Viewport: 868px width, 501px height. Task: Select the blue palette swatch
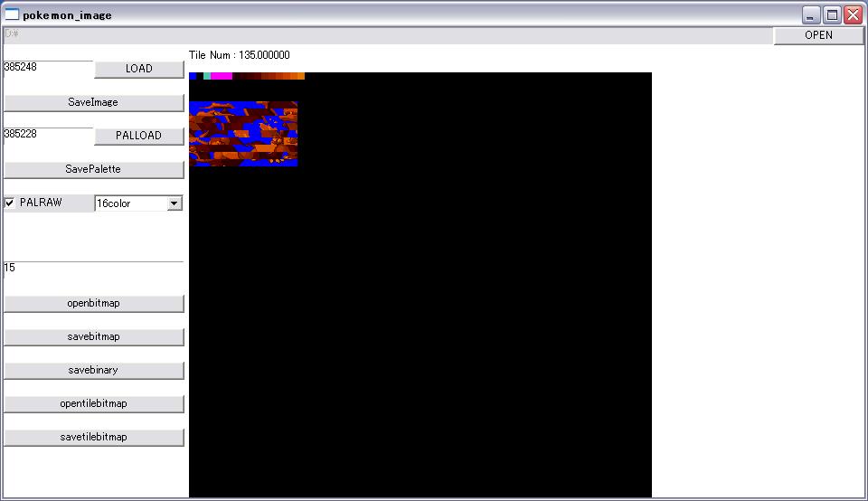tap(193, 76)
